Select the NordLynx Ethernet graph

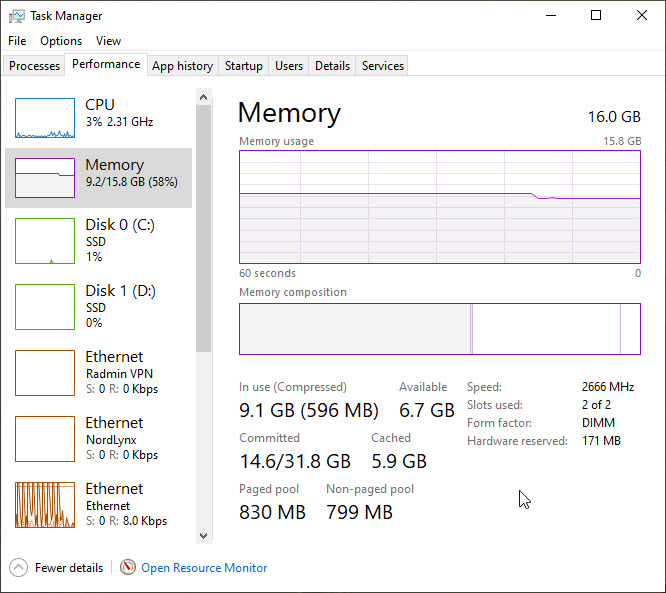[x=45, y=439]
